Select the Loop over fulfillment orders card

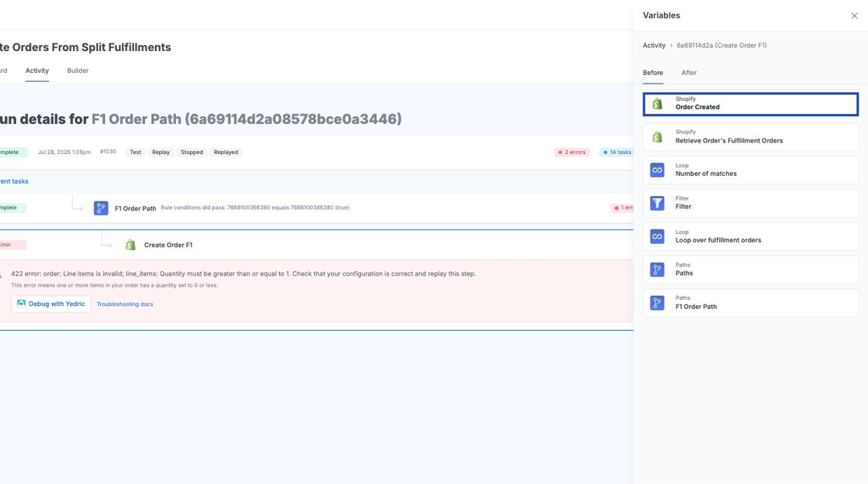coord(751,236)
